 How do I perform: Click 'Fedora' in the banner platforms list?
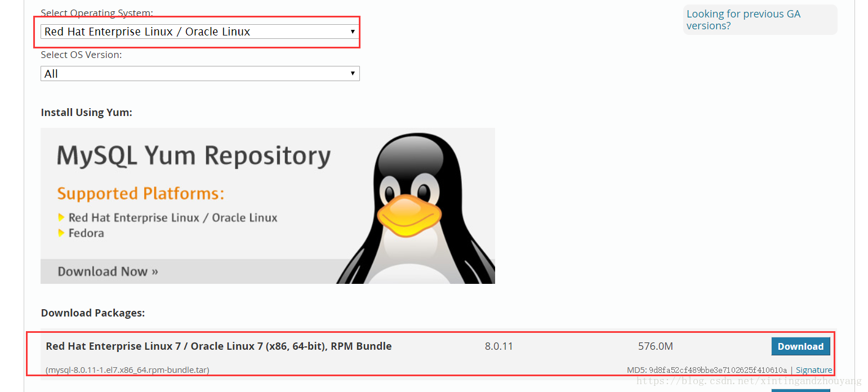click(x=86, y=233)
